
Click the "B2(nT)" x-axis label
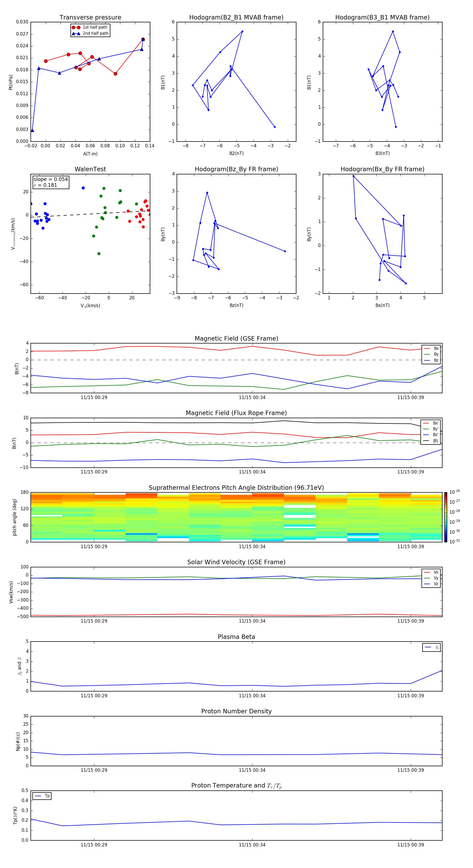pyautogui.click(x=236, y=153)
